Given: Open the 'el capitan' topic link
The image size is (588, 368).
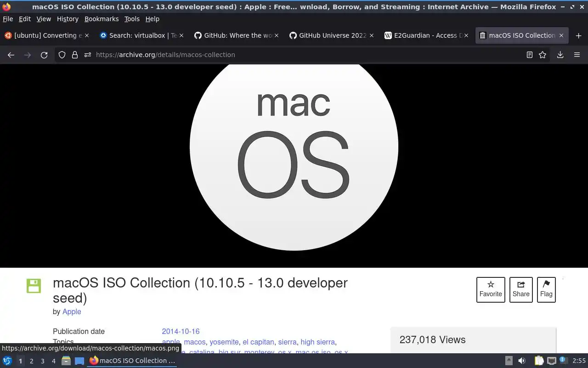Looking at the screenshot, I should [258, 342].
